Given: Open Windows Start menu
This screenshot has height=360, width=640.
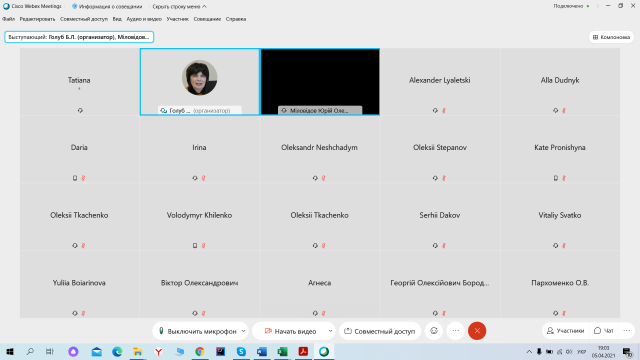Looking at the screenshot, I should click(10, 351).
